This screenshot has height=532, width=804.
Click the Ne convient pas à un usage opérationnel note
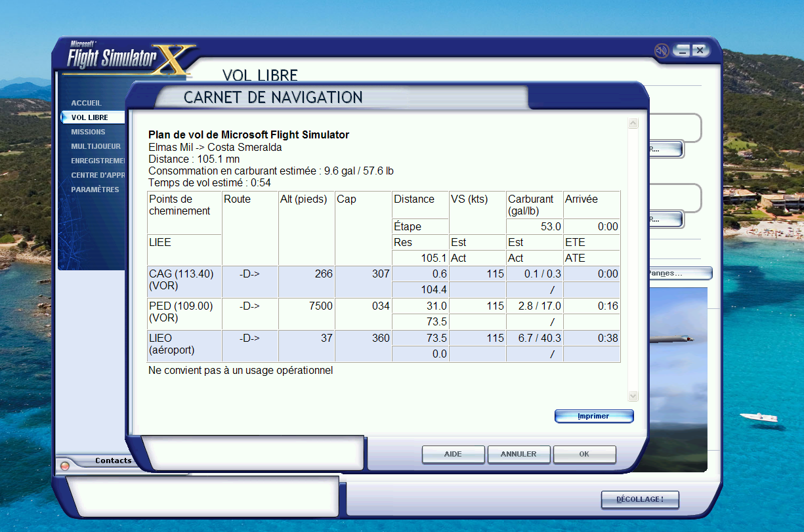pos(241,370)
